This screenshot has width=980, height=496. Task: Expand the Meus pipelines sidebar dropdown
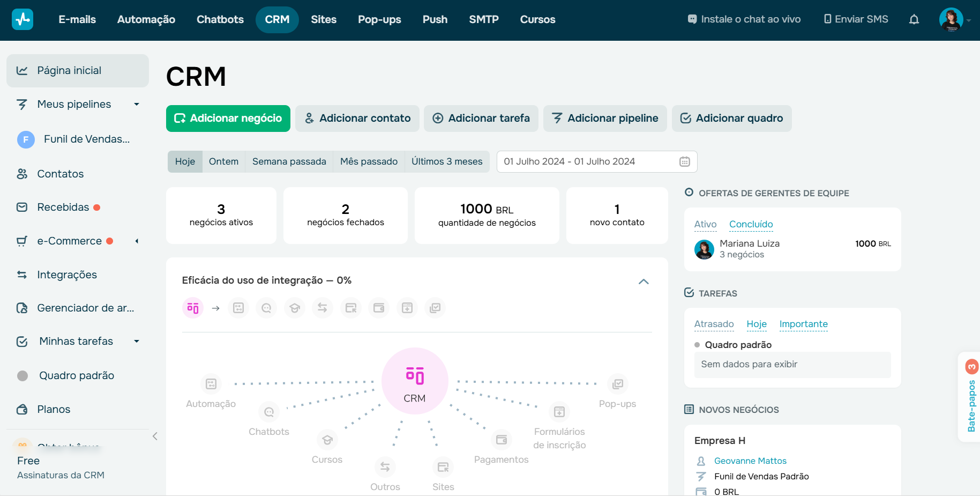point(137,104)
